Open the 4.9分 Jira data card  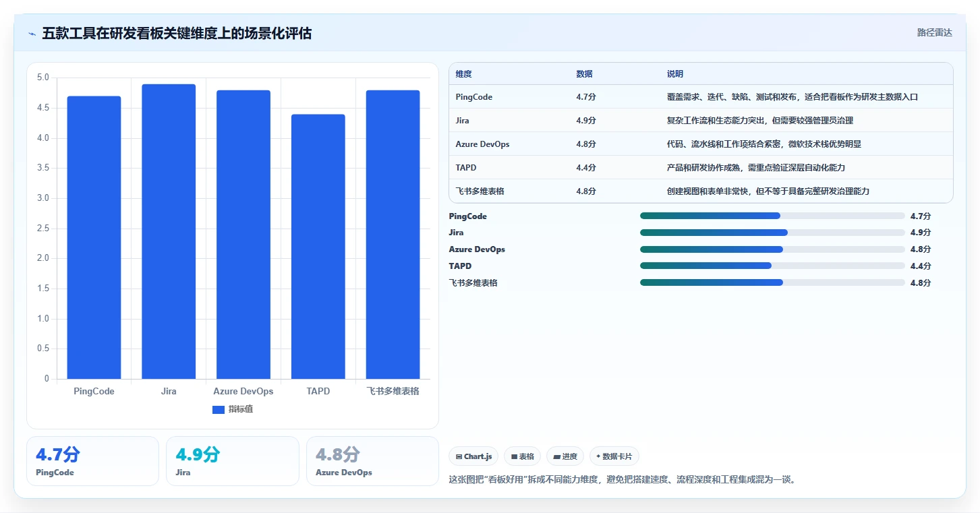pyautogui.click(x=232, y=461)
